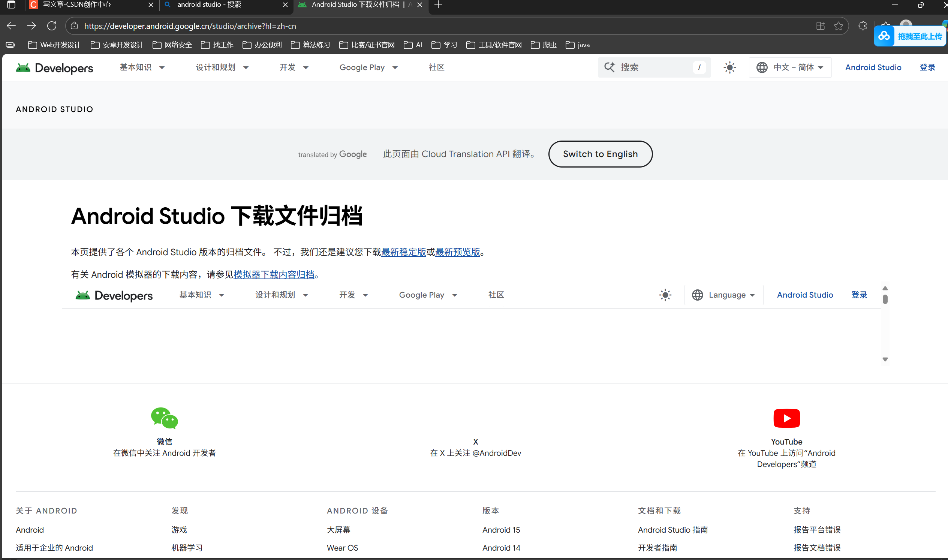Image resolution: width=948 pixels, height=560 pixels.
Task: Open the Android Studio 指南 footer link
Action: pos(672,530)
